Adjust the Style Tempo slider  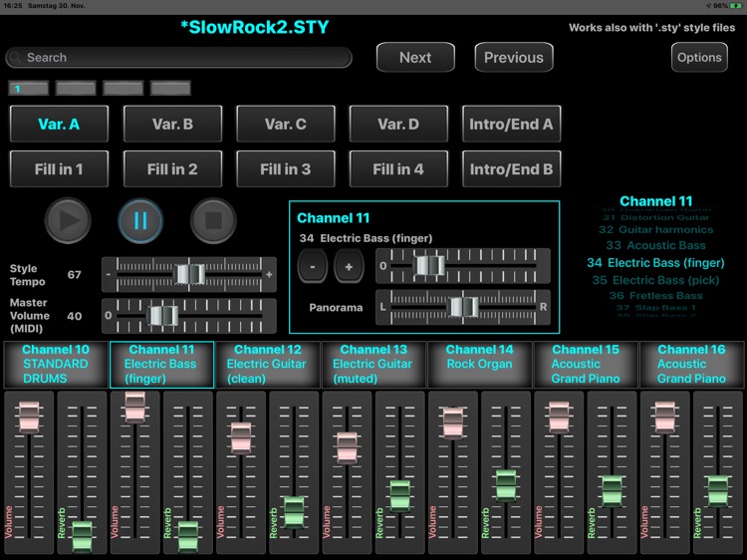click(189, 274)
